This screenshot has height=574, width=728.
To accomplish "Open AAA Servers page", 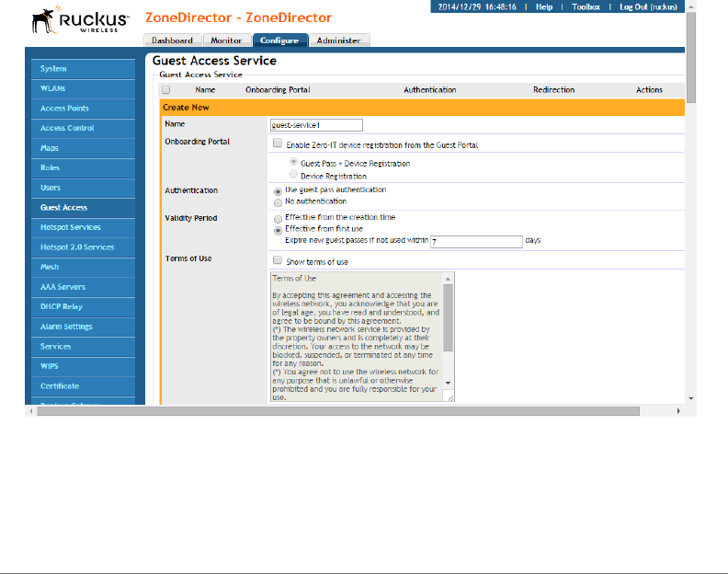I will [x=83, y=287].
